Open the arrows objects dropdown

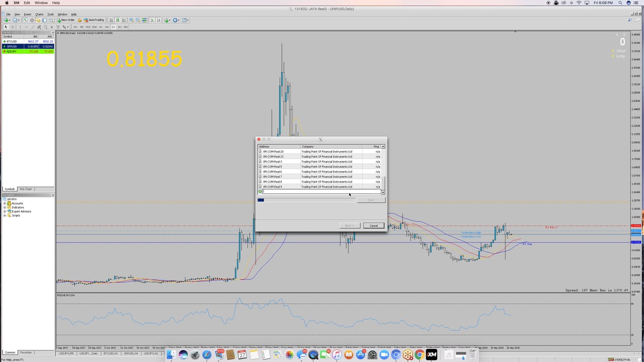point(65,27)
